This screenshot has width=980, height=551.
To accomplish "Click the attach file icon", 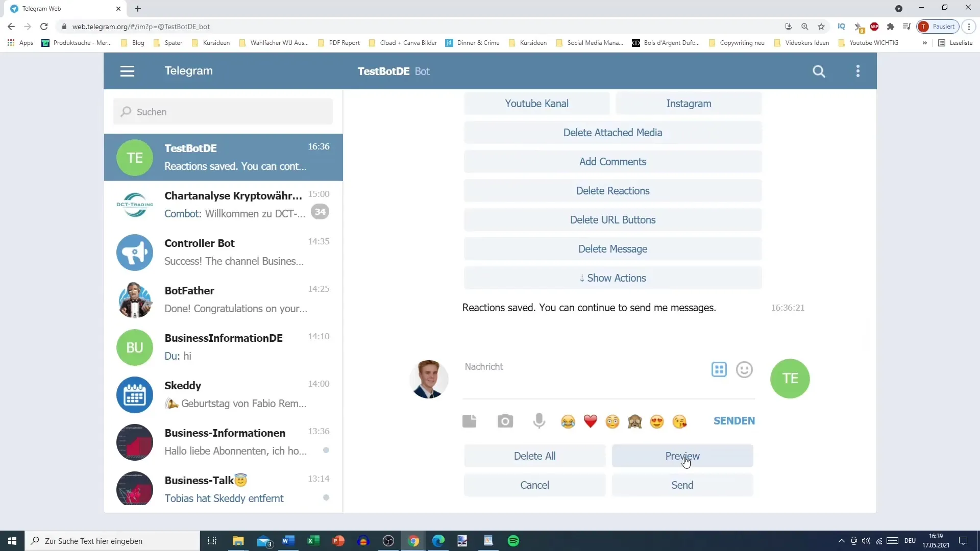I will (470, 420).
